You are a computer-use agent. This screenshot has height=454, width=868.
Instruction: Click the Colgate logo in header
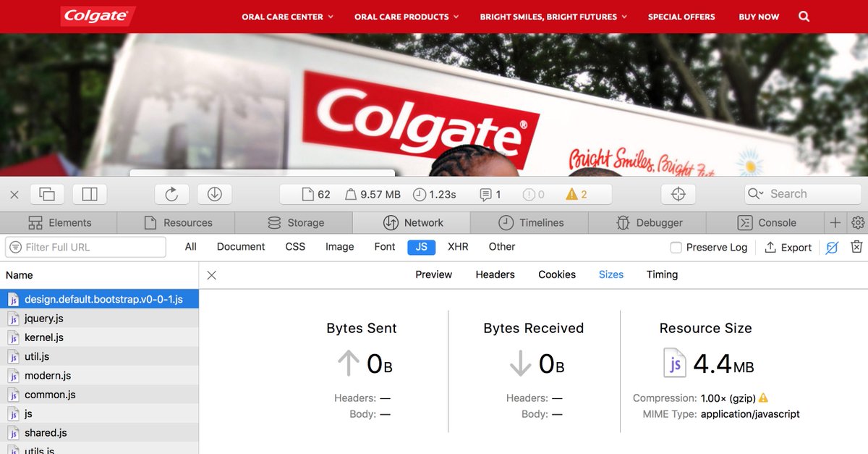click(x=98, y=16)
